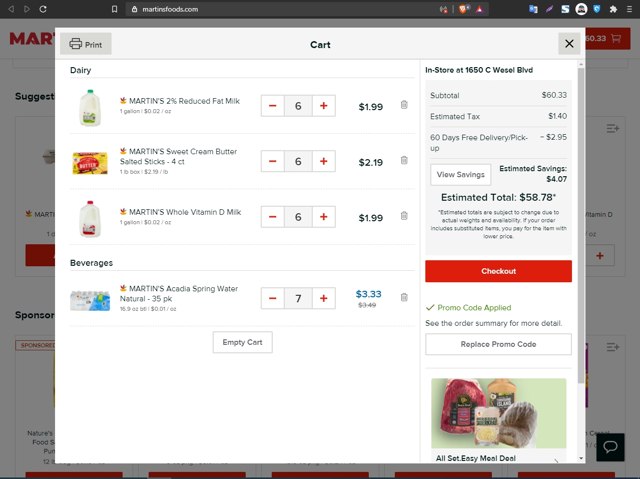640x479 pixels.
Task: Remove 2% Reduced Fat Milk from cart
Action: 404,105
